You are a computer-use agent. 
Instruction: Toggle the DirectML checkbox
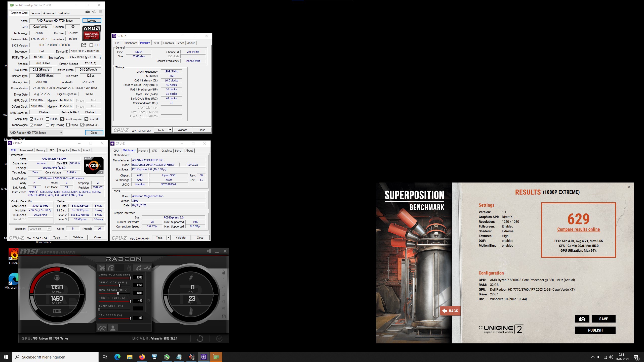[x=86, y=119]
